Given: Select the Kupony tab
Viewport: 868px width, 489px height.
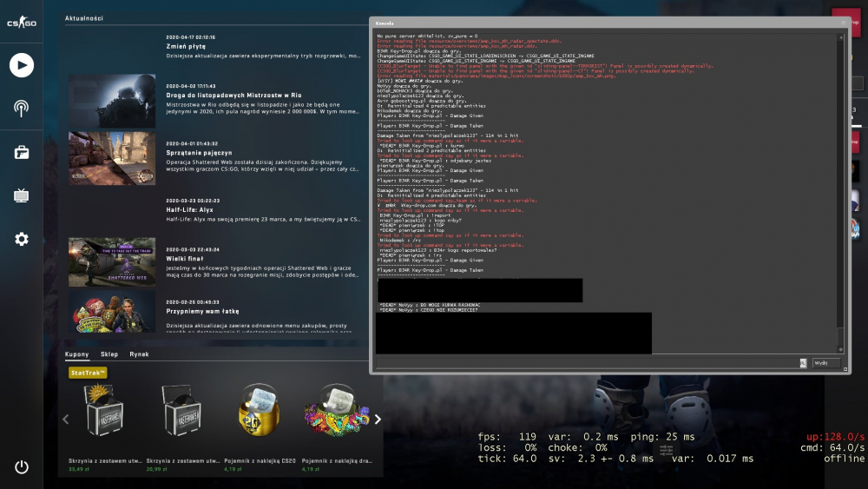Looking at the screenshot, I should pyautogui.click(x=78, y=354).
